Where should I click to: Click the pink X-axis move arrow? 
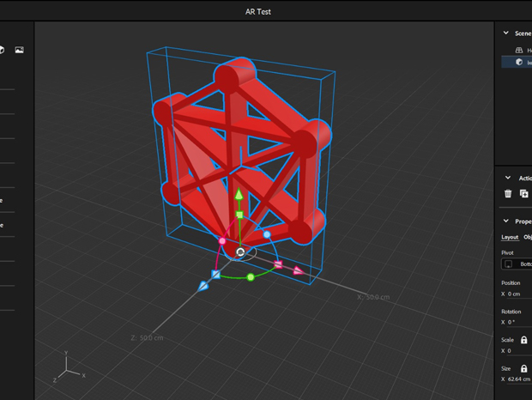tap(298, 271)
